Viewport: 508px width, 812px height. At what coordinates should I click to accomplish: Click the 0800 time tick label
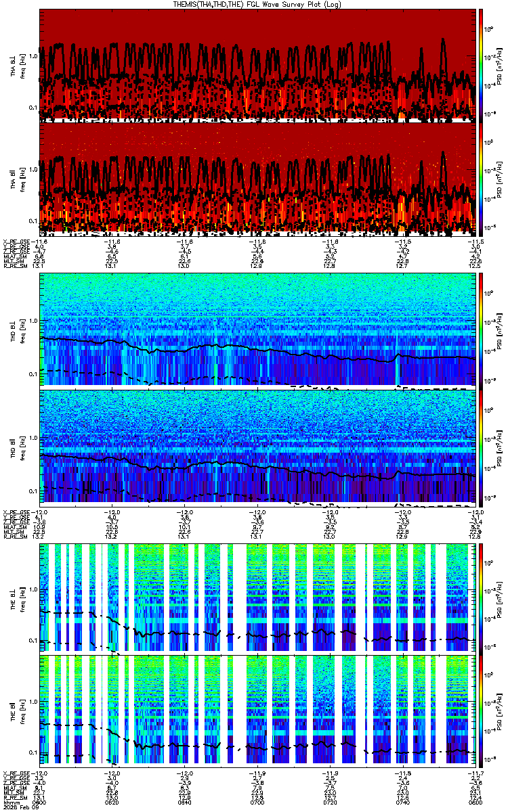[474, 801]
